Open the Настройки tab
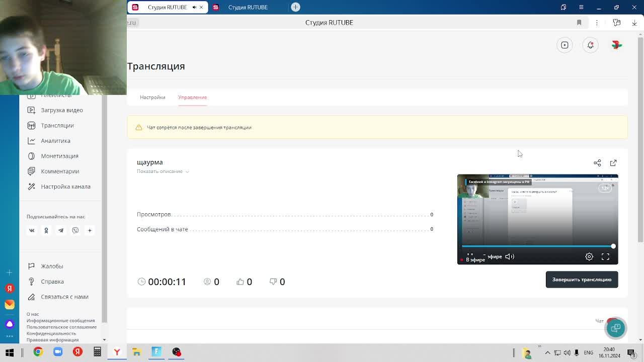 coord(152,97)
